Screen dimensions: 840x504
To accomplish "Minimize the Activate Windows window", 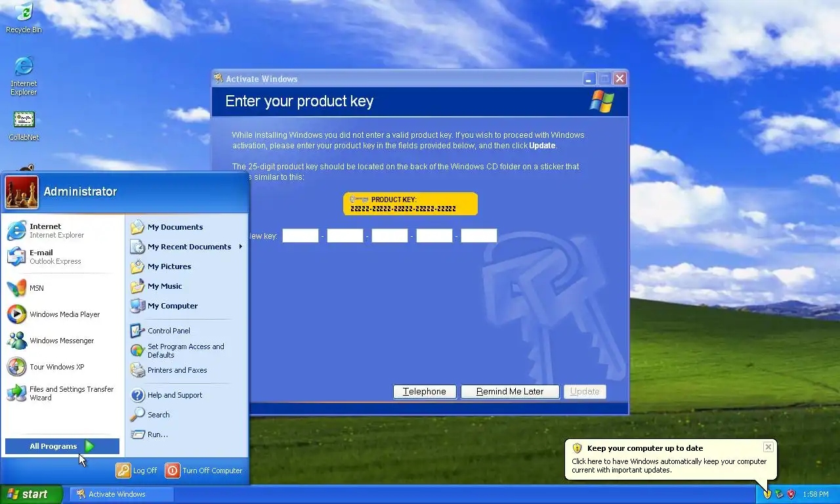I will [589, 79].
